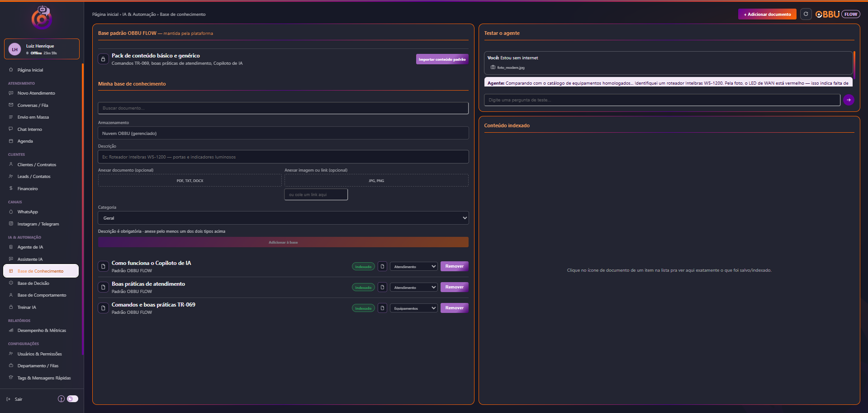Image resolution: width=868 pixels, height=413 pixels.
Task: Open Instagram / Telegram channel
Action: (38, 224)
